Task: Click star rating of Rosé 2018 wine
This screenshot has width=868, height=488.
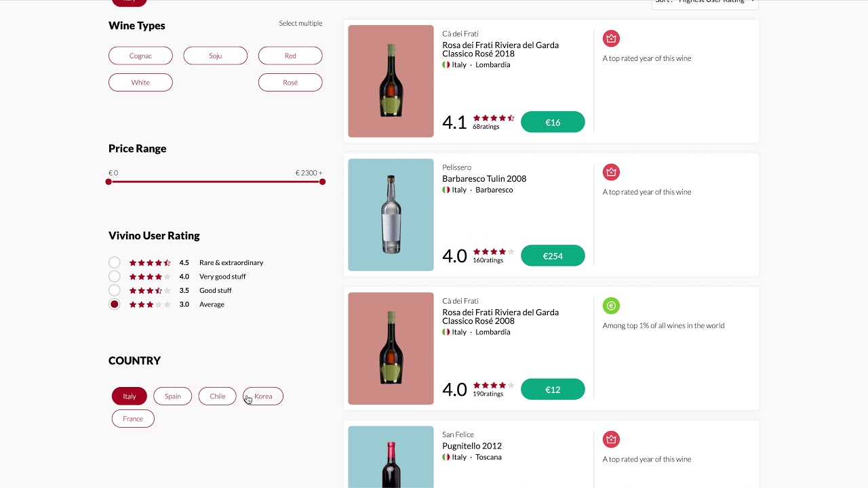Action: click(x=494, y=118)
